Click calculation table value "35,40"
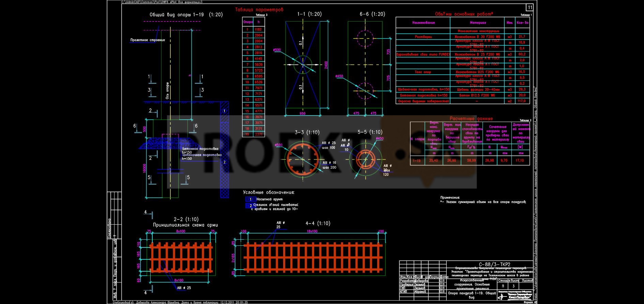Screen dimensions: 644x304 pyautogui.click(x=433, y=160)
